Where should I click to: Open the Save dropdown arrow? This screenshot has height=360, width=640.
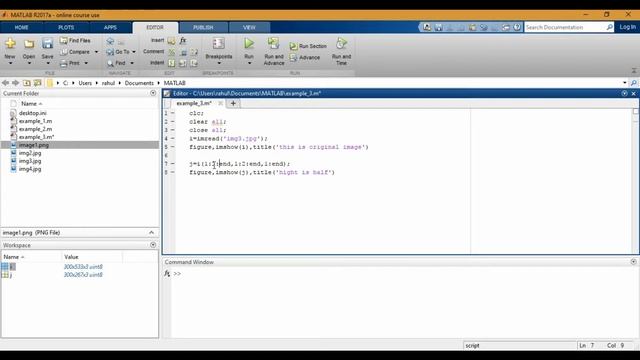(47, 63)
